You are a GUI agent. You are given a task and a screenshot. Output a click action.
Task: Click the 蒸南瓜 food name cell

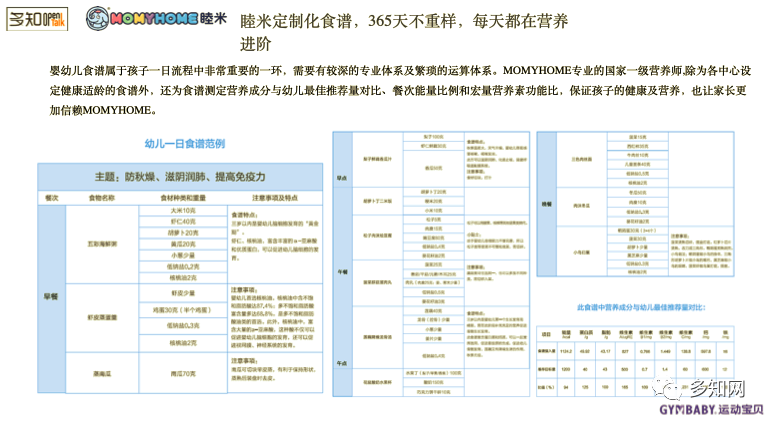pos(102,374)
